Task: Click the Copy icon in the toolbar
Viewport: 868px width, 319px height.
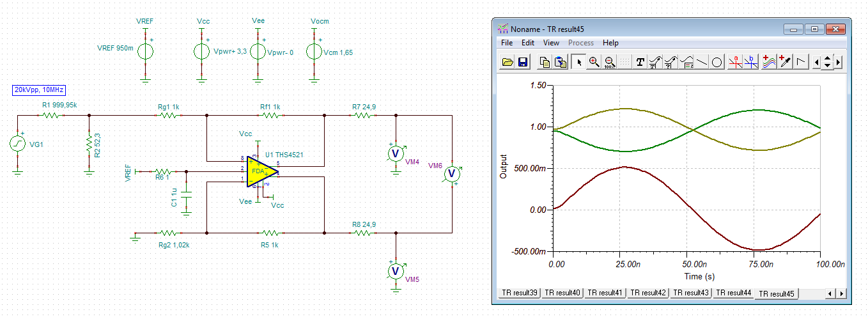Action: (545, 62)
